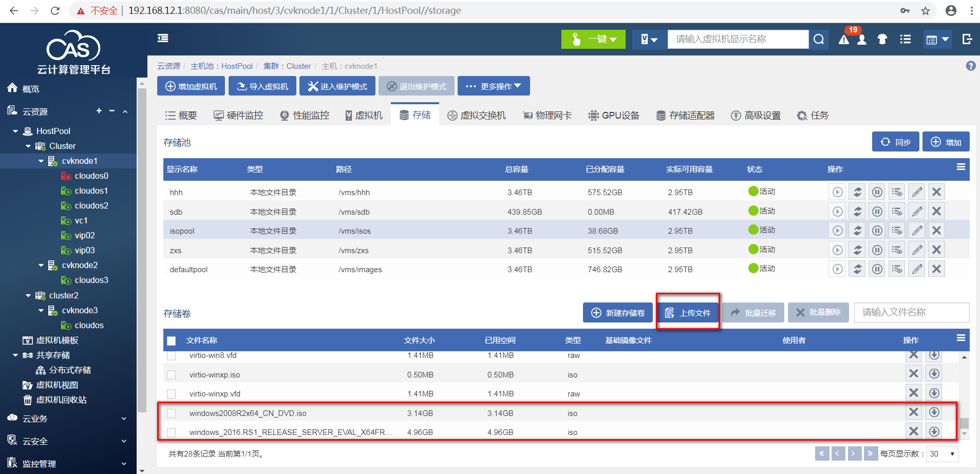Switch to the 高级设置 tab
This screenshot has width=980, height=474.
point(756,116)
